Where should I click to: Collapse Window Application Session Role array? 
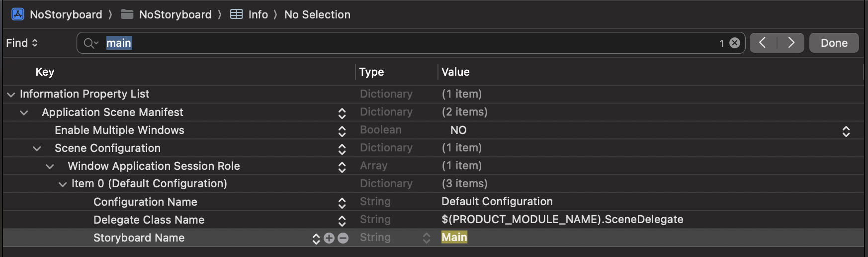(50, 167)
